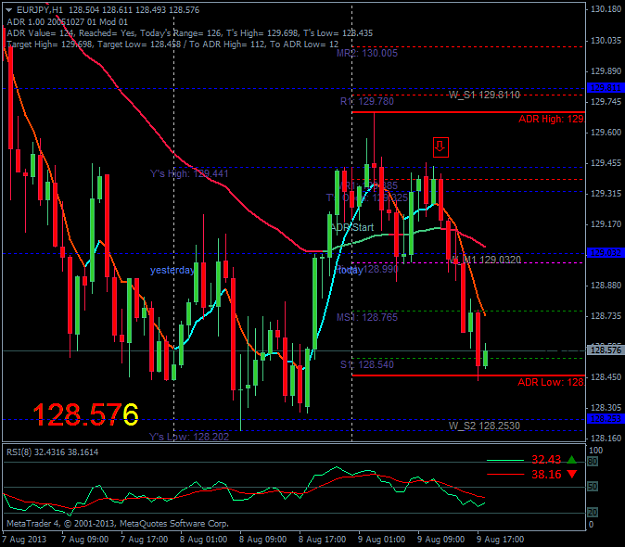Select the blue 'yesterday' session label

172,270
